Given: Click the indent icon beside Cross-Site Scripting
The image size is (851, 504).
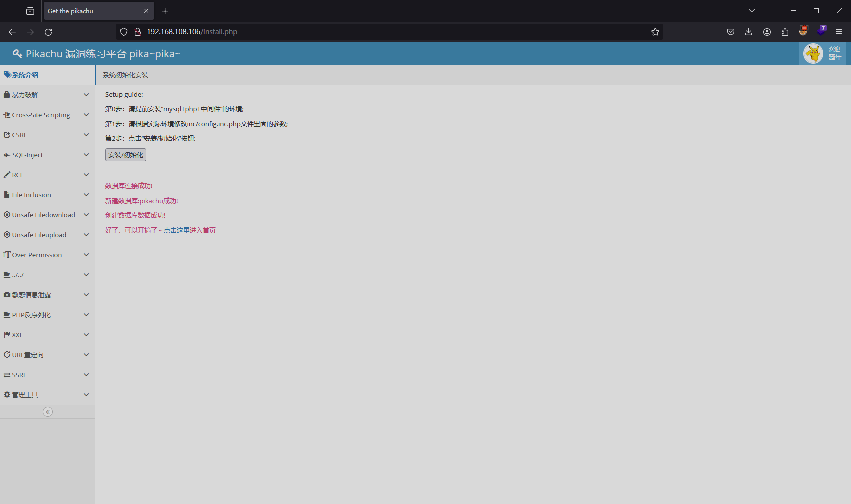Looking at the screenshot, I should pyautogui.click(x=7, y=115).
